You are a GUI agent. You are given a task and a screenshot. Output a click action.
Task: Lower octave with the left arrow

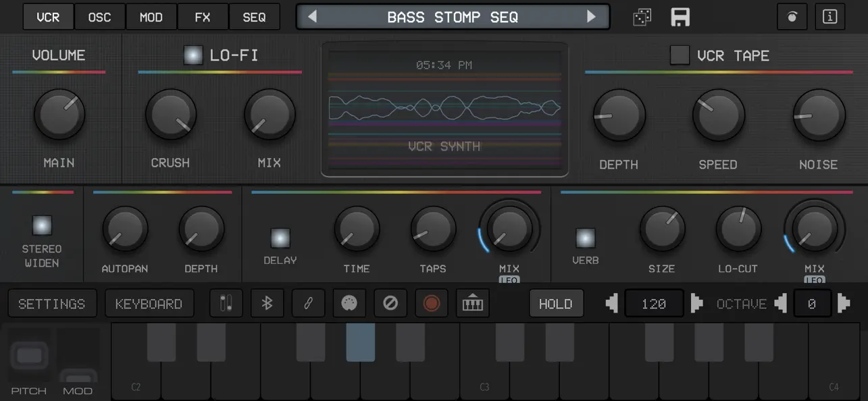click(781, 304)
